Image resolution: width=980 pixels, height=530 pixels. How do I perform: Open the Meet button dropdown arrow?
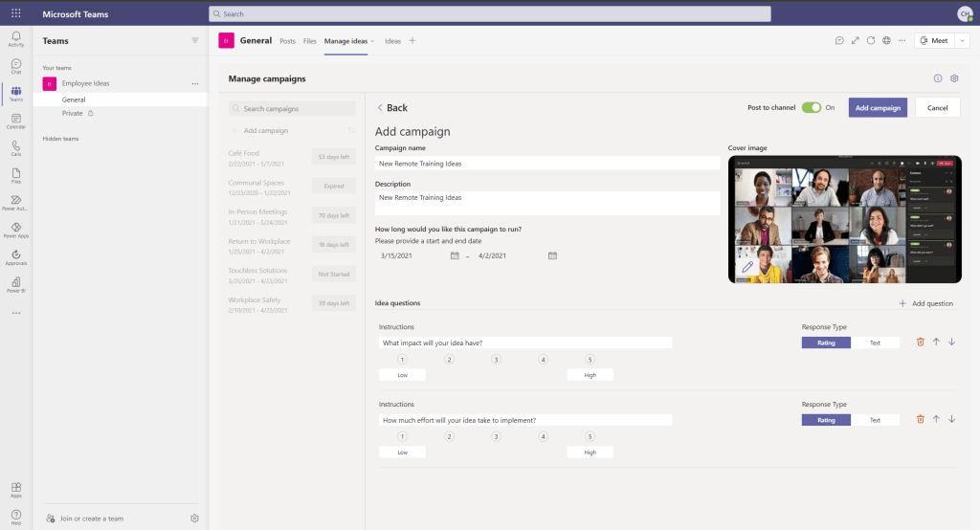click(963, 41)
